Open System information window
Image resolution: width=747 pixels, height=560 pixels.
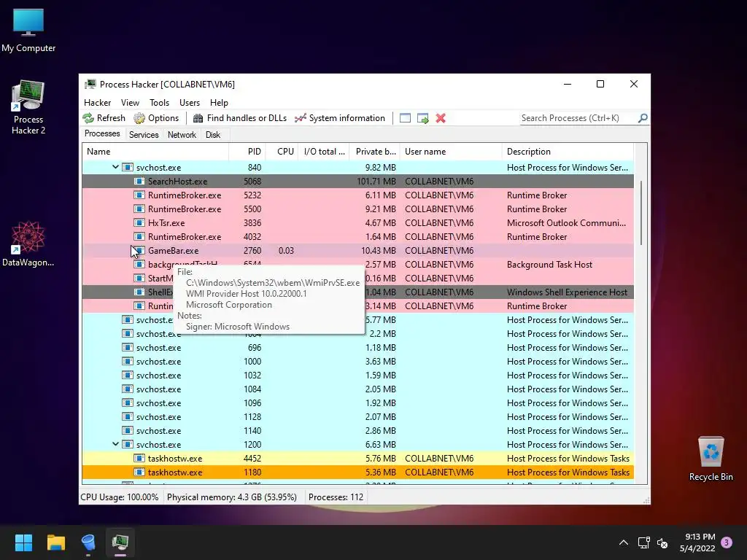tap(340, 118)
